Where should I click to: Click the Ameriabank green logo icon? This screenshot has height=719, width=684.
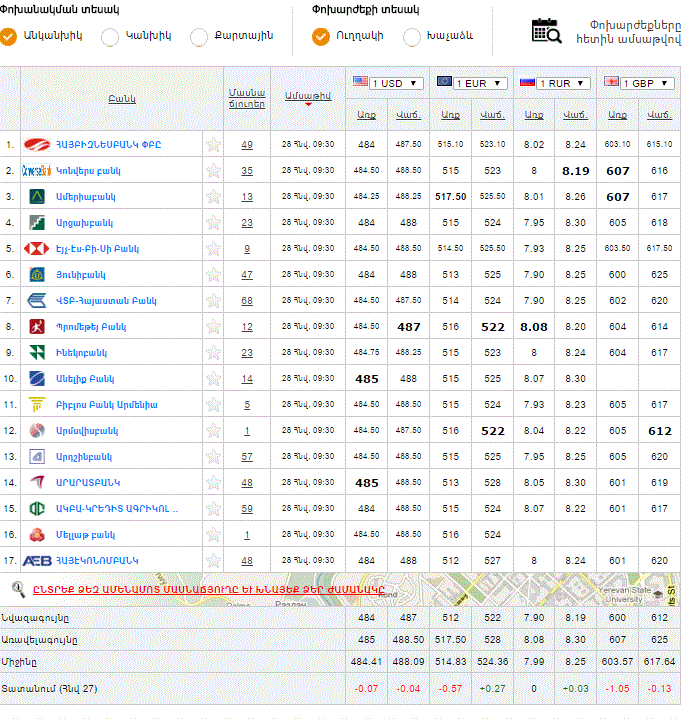(x=37, y=196)
